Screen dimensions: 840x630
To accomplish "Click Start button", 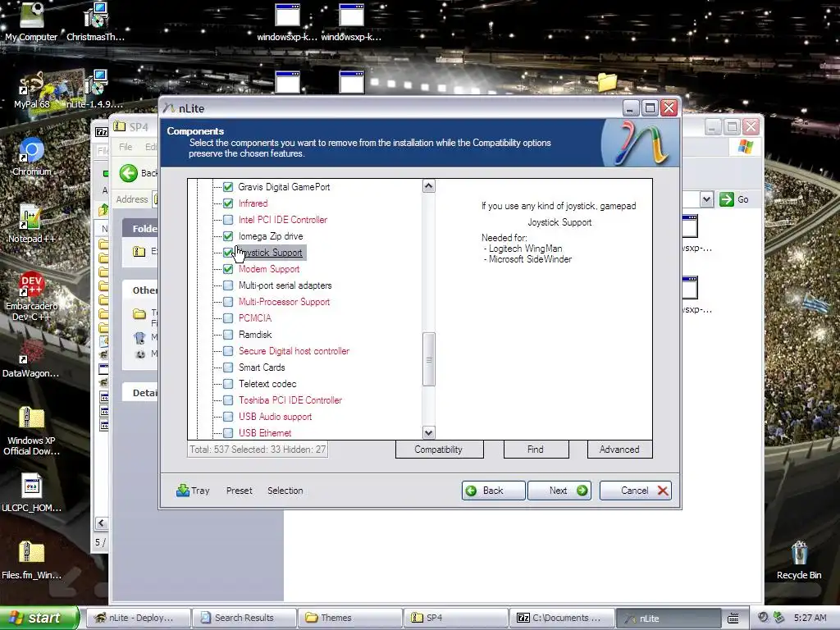I will click(39, 618).
